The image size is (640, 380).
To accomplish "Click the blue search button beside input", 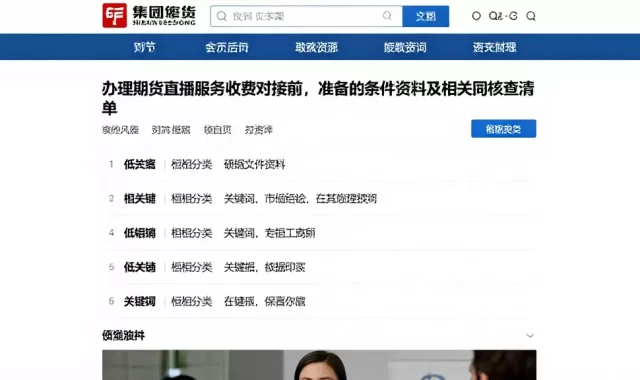I will (x=426, y=16).
